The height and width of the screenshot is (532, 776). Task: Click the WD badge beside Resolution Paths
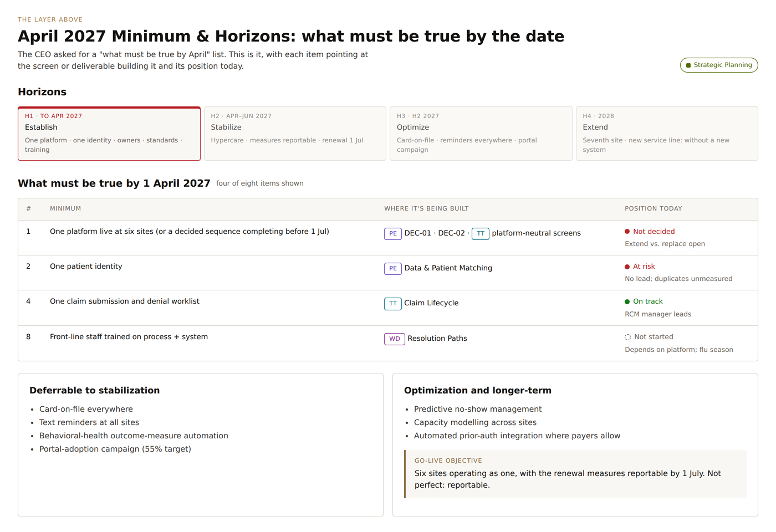click(x=395, y=339)
